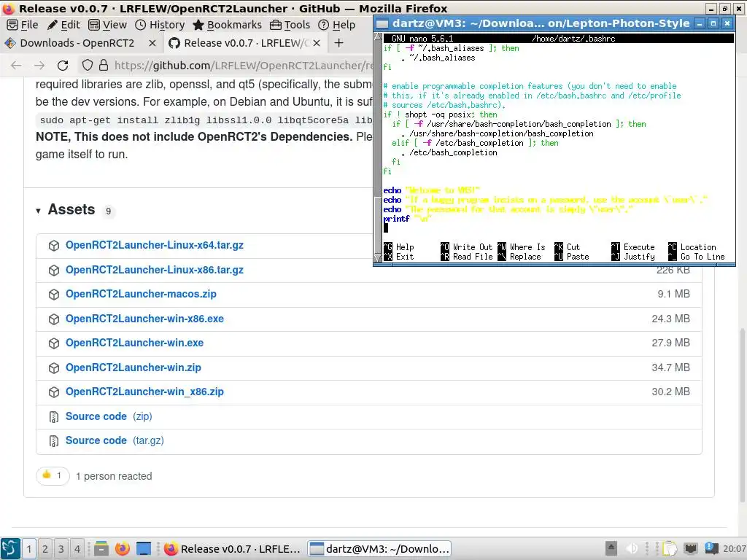Screen dimensions: 747x560
Task: Click the tracking protection shield icon
Action: pos(88,65)
